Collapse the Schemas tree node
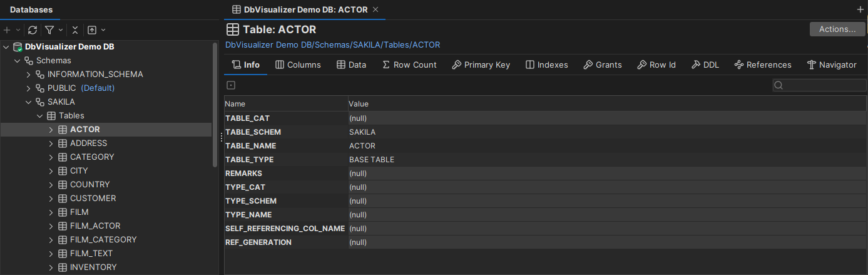This screenshot has height=275, width=868. pyautogui.click(x=18, y=61)
